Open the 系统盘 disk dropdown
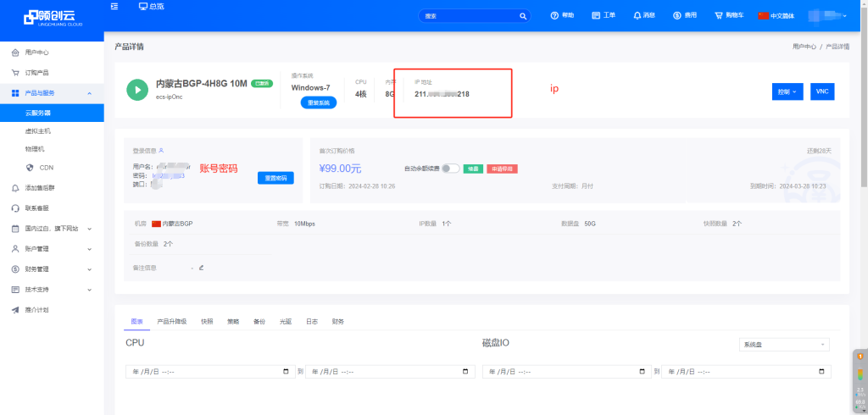The height and width of the screenshot is (415, 868). click(x=783, y=345)
